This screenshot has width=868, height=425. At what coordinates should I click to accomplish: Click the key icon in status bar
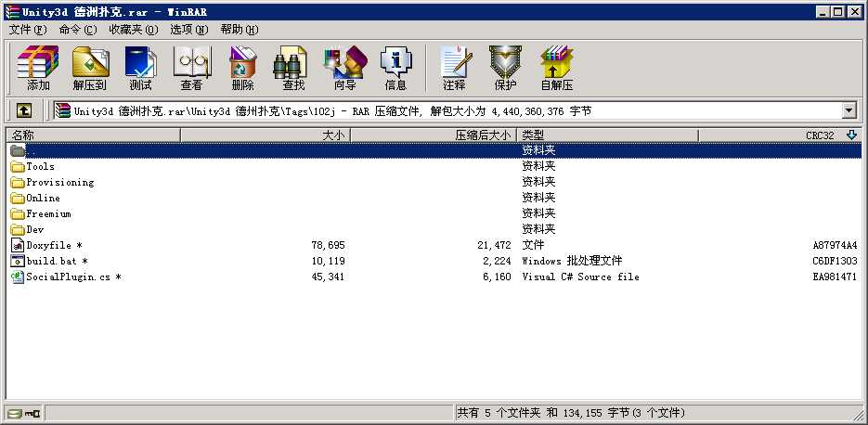[32, 413]
